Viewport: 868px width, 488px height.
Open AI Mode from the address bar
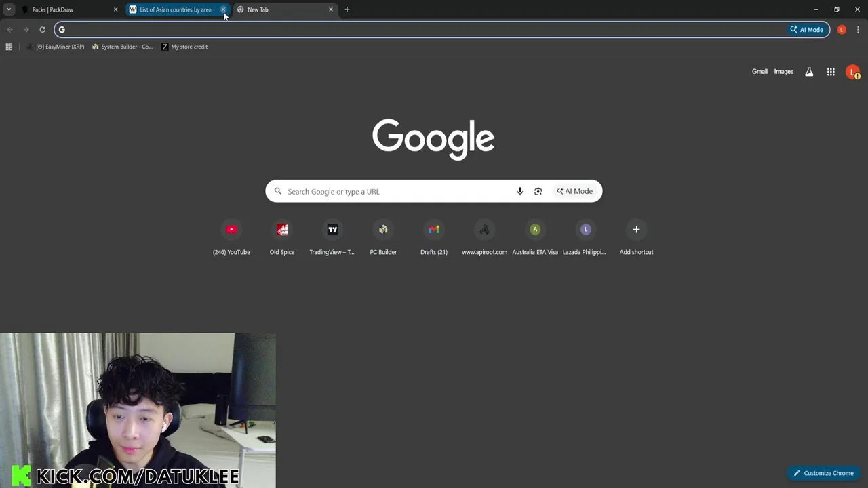[x=807, y=29]
